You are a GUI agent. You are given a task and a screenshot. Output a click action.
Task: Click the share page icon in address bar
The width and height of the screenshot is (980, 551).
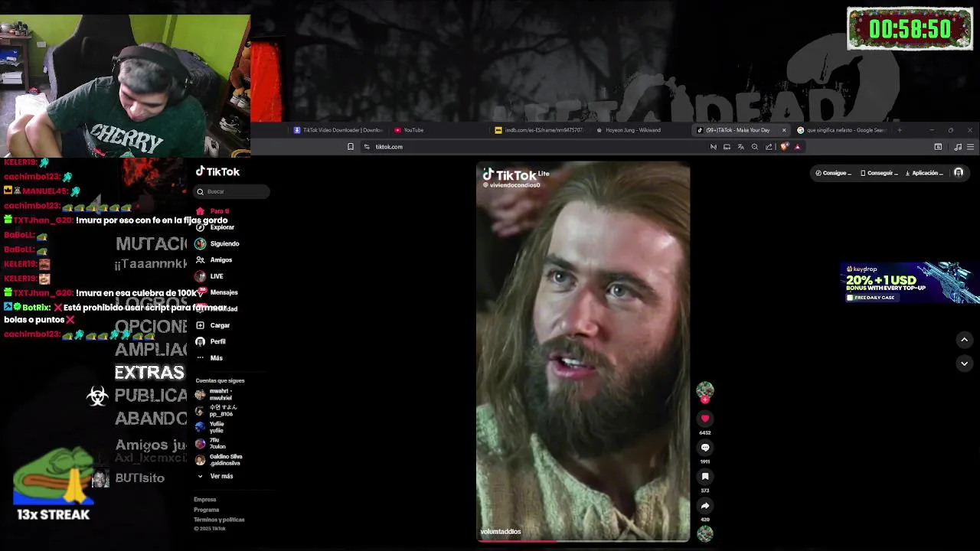click(769, 147)
